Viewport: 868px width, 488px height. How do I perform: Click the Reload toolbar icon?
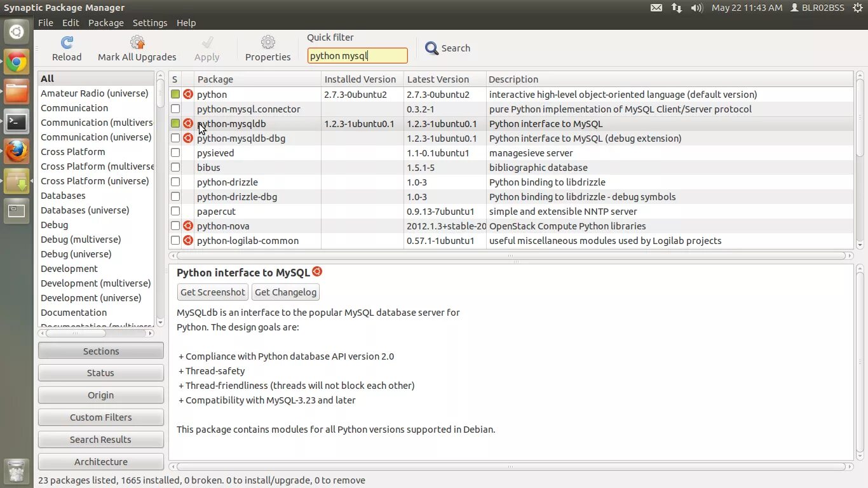point(67,43)
